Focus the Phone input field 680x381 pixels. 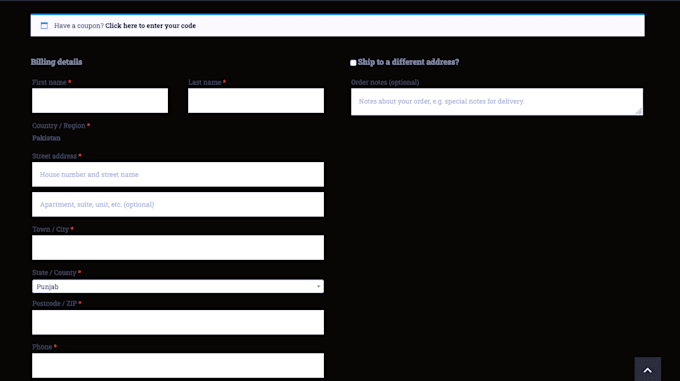point(178,365)
